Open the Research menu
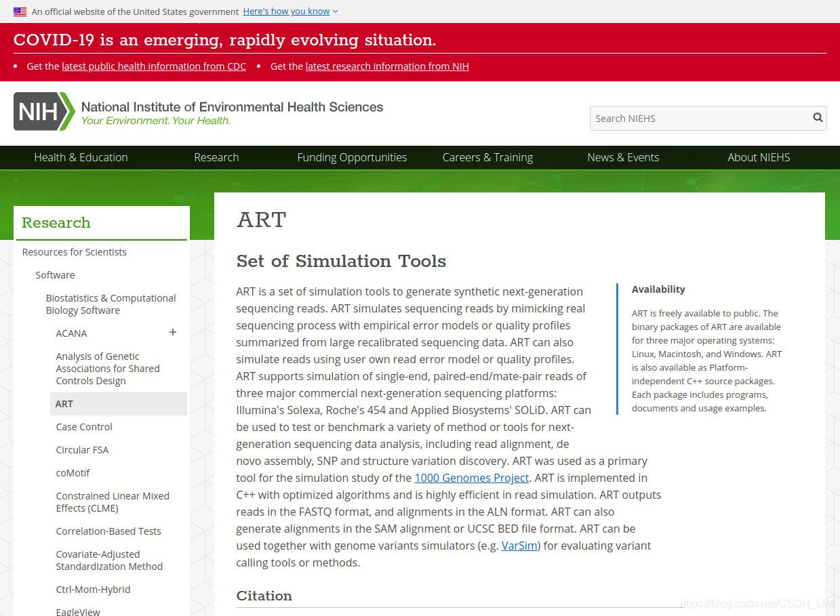The height and width of the screenshot is (616, 840). pyautogui.click(x=216, y=157)
